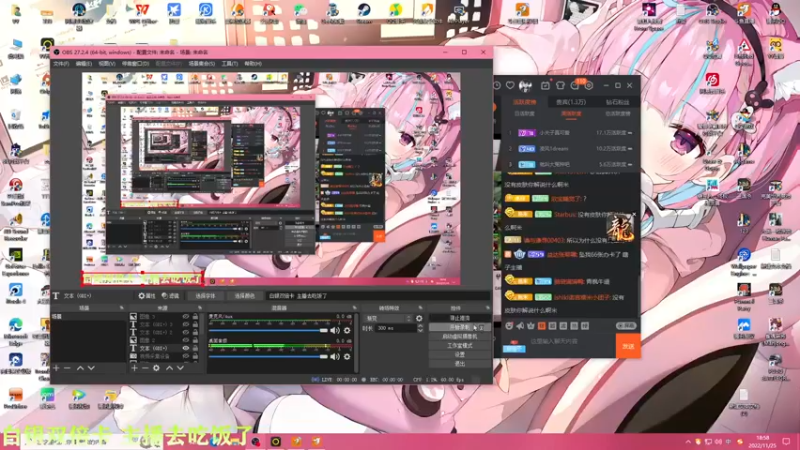Toggle the switch at the right of chat toolbar

[x=626, y=326]
